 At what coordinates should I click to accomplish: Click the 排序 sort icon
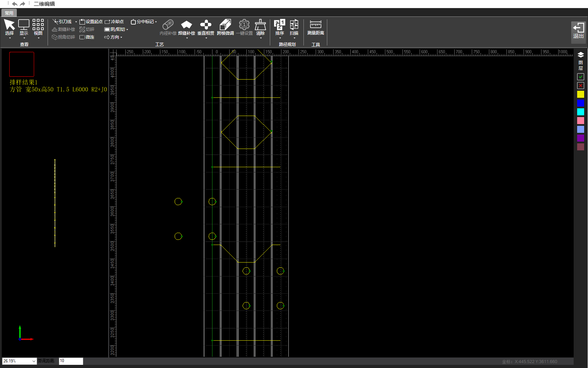[280, 25]
